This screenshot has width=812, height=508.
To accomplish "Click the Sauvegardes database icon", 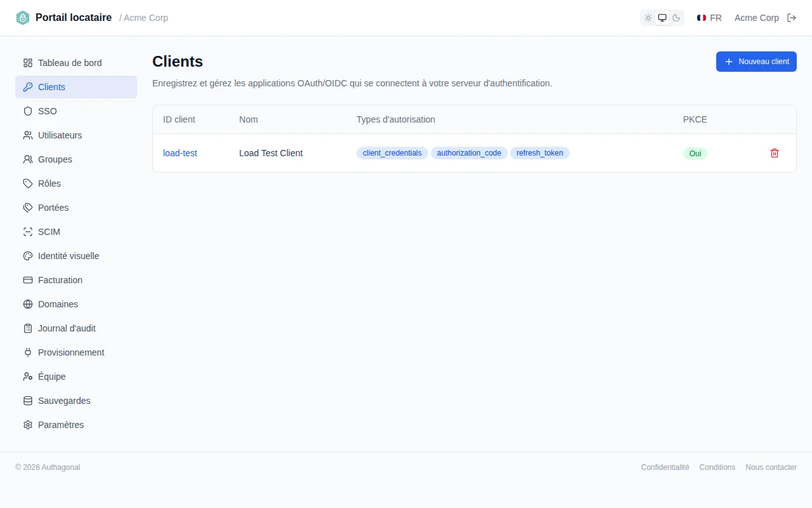I will [x=28, y=401].
